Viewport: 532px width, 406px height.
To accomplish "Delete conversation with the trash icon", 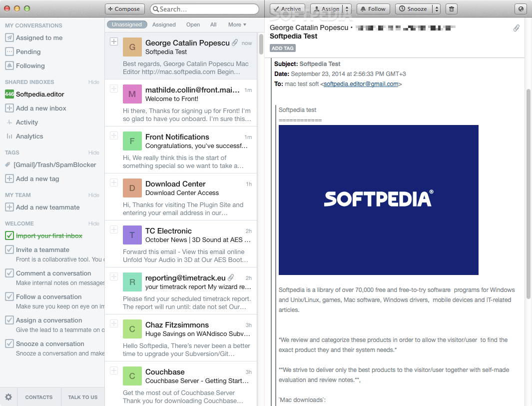I will click(451, 9).
